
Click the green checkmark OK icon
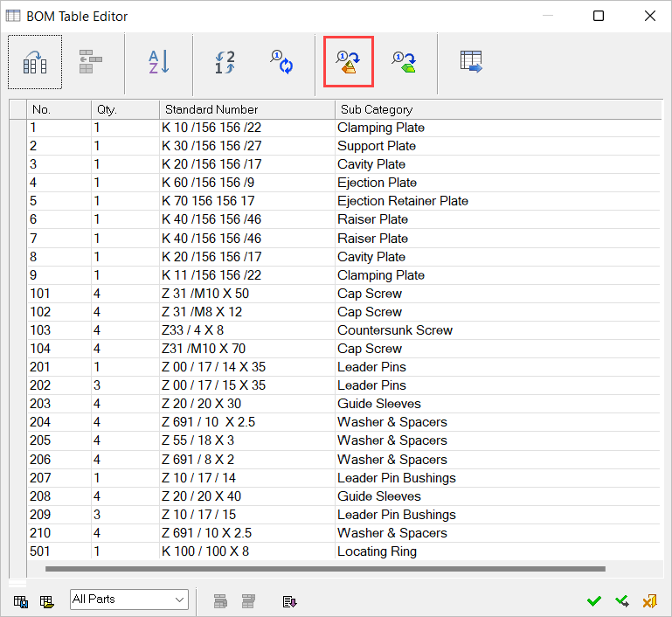[594, 600]
